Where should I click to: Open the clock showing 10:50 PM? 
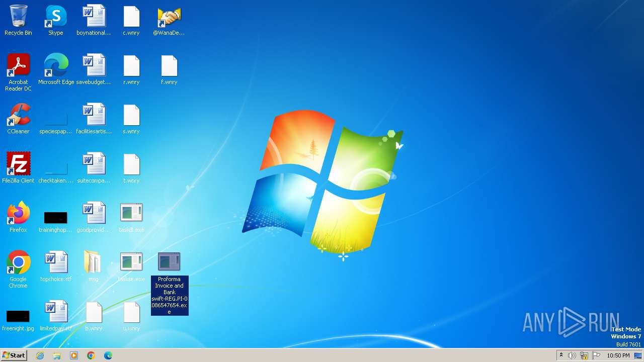coord(618,355)
